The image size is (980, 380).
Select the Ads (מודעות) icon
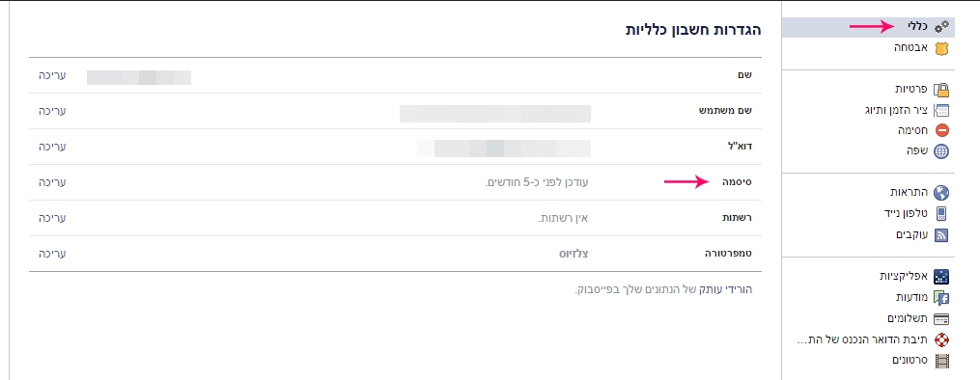click(941, 297)
